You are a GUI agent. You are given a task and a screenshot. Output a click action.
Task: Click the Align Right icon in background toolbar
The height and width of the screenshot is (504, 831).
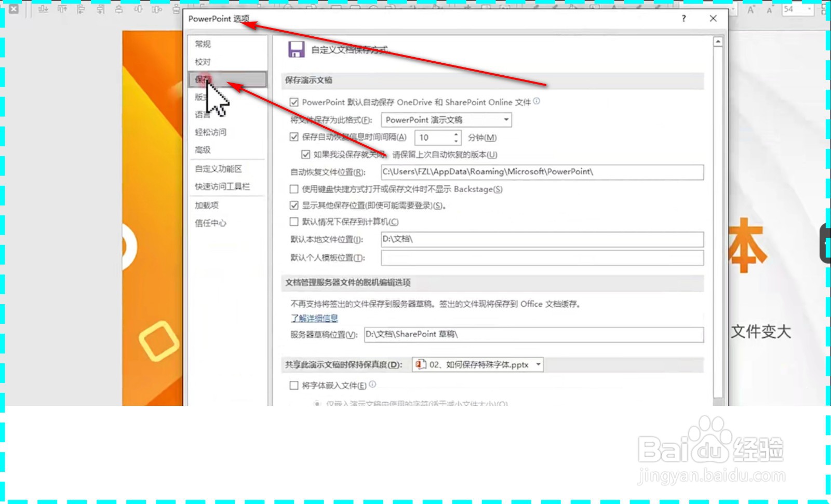pos(100,9)
